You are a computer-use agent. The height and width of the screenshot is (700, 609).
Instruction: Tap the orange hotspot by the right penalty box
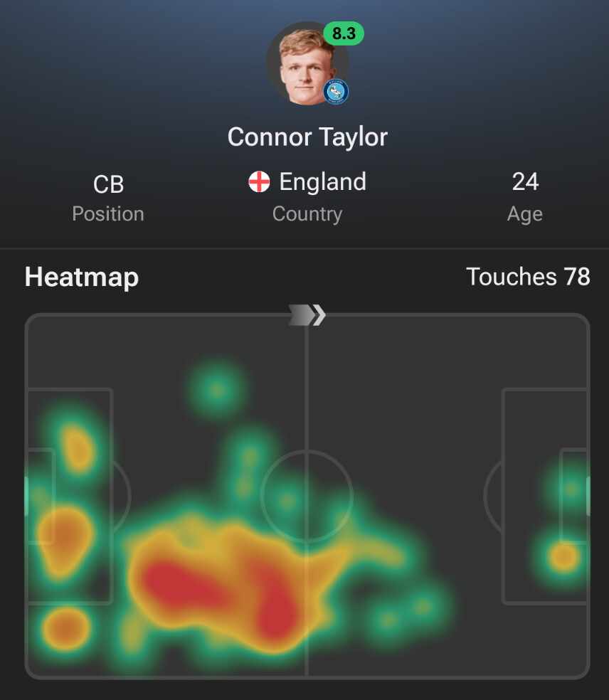tap(563, 556)
